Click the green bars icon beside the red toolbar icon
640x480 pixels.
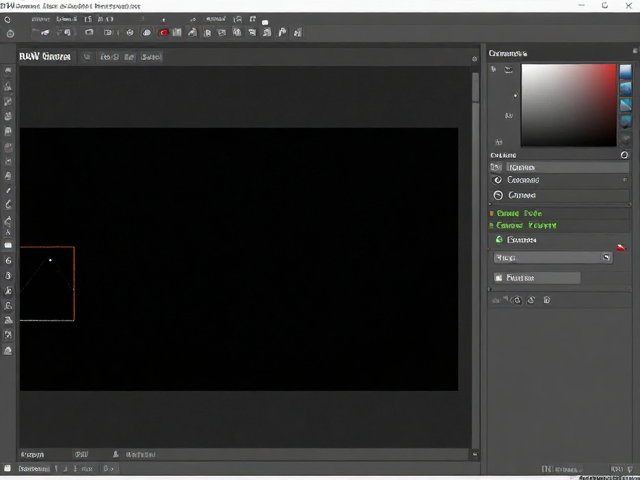177,33
